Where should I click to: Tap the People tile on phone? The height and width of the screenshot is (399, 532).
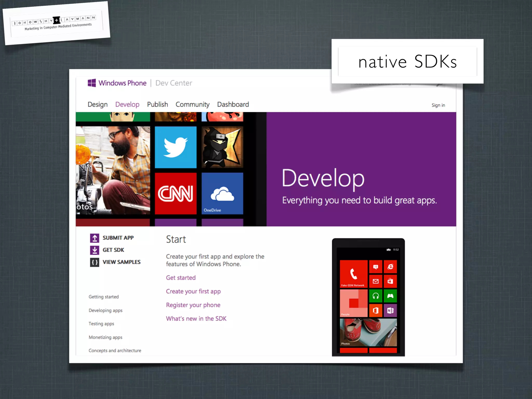(x=354, y=303)
